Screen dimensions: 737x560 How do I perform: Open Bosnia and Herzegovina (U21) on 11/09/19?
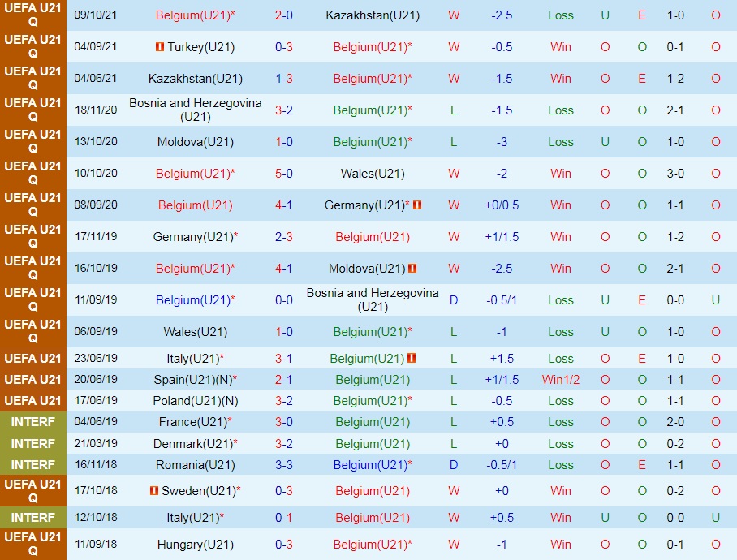[373, 299]
